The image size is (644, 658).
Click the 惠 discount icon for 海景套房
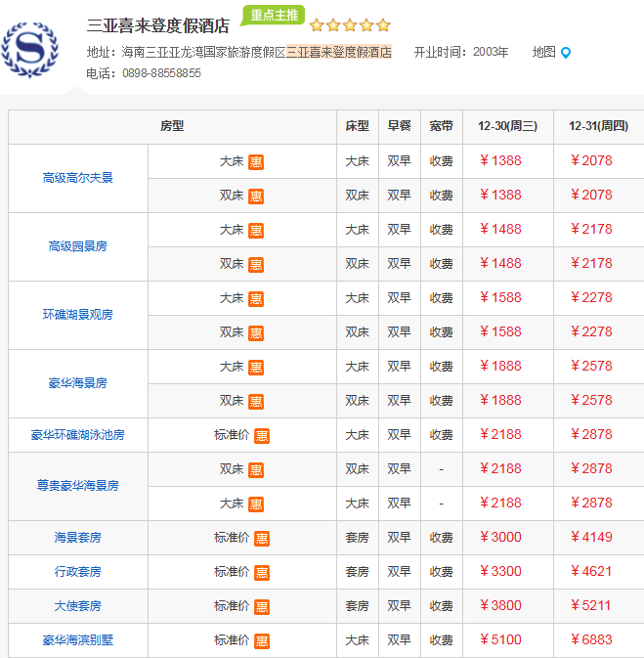(261, 538)
